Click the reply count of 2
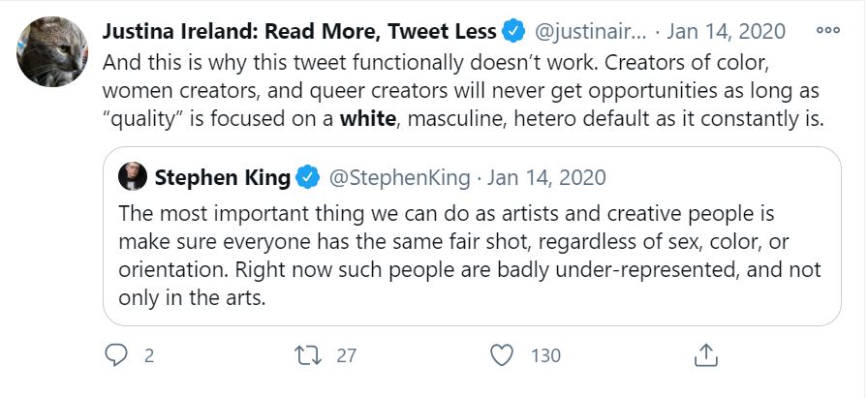Image resolution: width=868 pixels, height=398 pixels. [149, 355]
